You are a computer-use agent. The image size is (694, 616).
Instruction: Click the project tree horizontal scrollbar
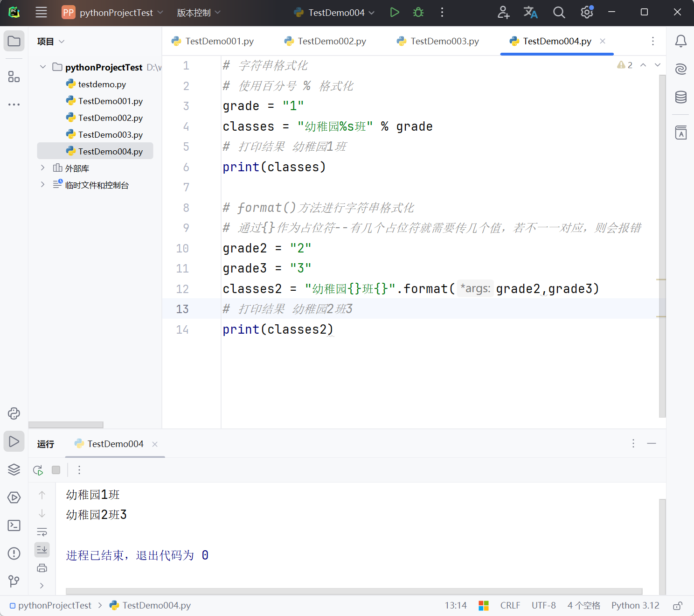pyautogui.click(x=66, y=425)
